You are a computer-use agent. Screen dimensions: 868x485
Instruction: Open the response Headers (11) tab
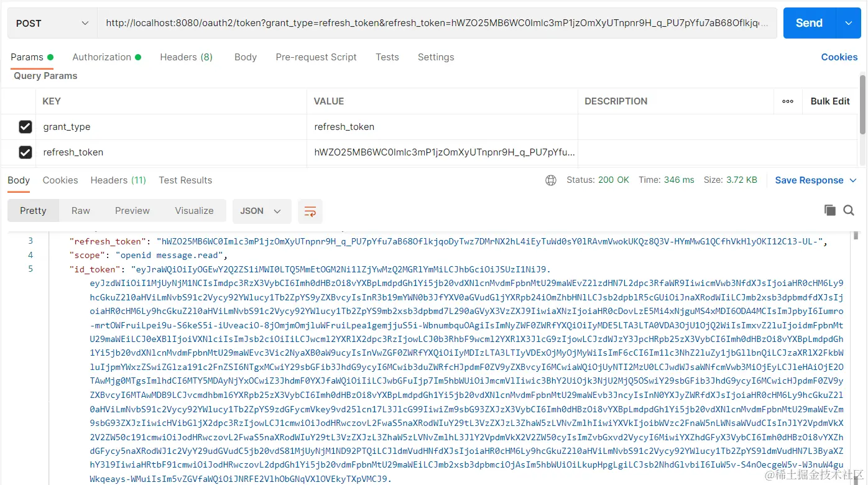click(118, 180)
